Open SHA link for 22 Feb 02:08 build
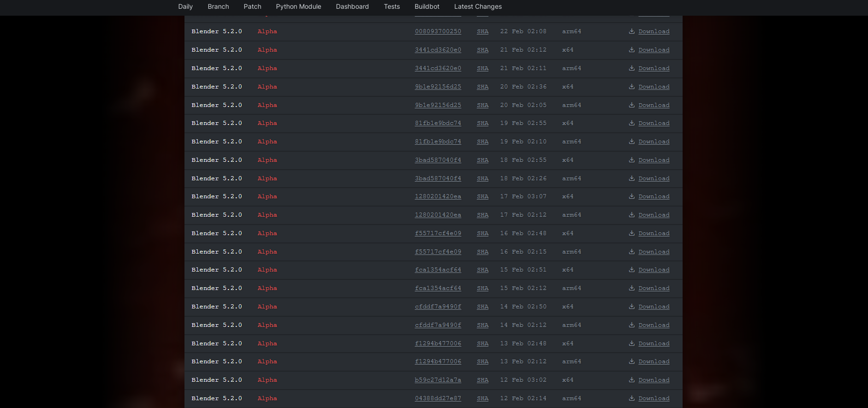This screenshot has height=408, width=868. 482,31
